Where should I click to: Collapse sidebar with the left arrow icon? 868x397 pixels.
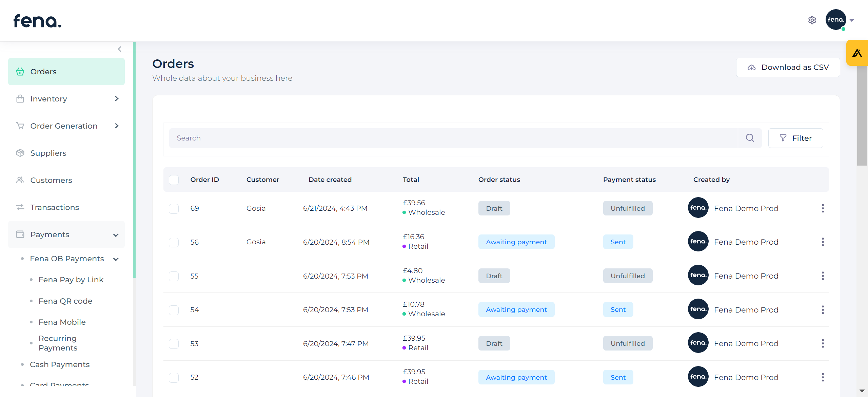point(120,49)
